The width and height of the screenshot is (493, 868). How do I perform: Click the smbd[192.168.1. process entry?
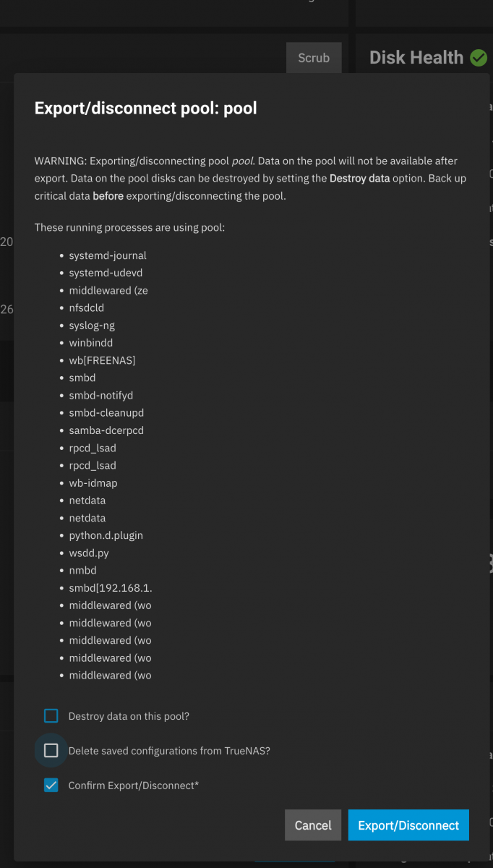click(111, 588)
